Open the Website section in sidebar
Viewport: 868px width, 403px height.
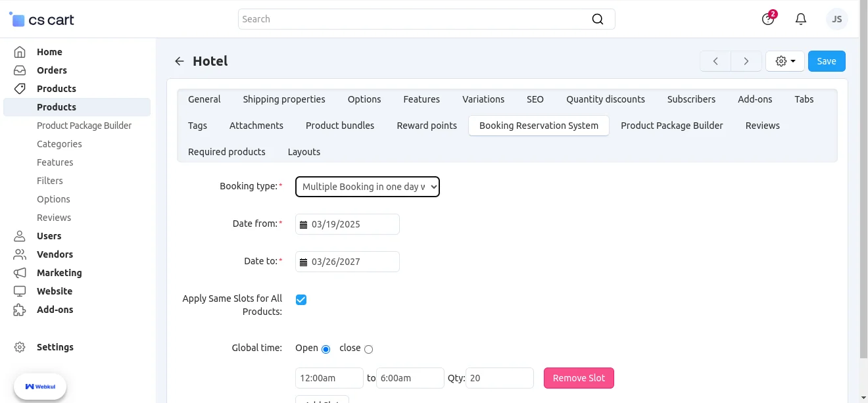(54, 291)
